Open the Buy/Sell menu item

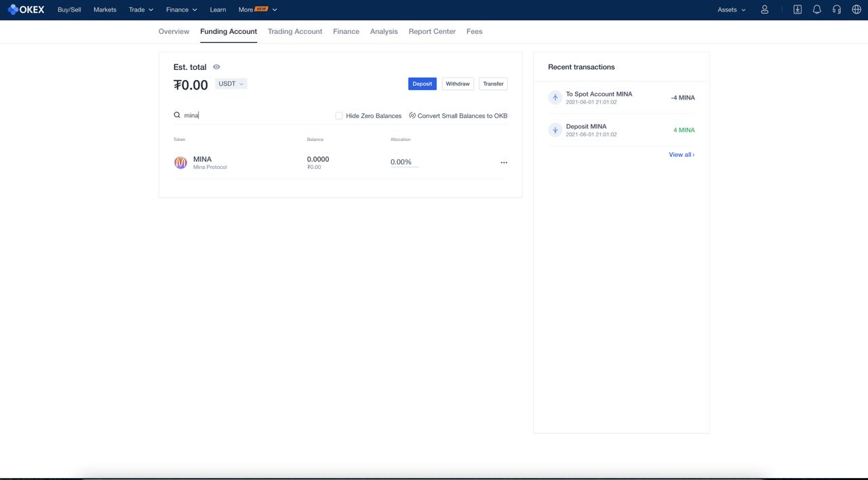click(x=69, y=9)
